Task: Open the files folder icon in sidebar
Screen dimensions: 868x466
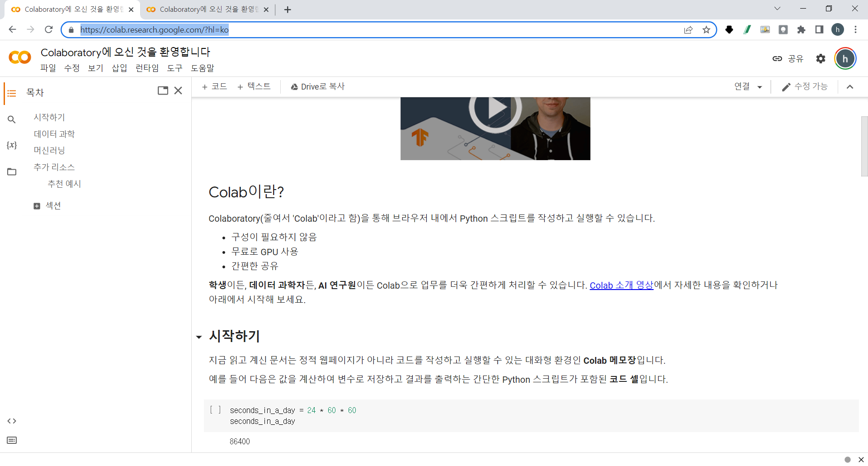Action: point(12,171)
